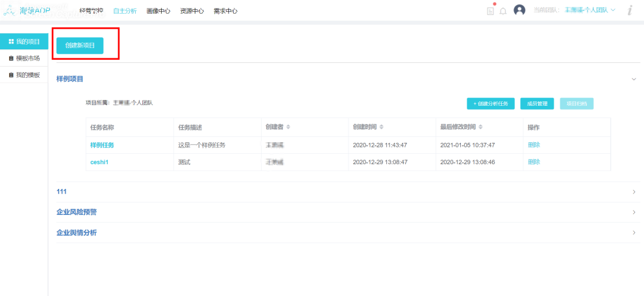Collapse the 样例项目 section chevron

(x=634, y=79)
